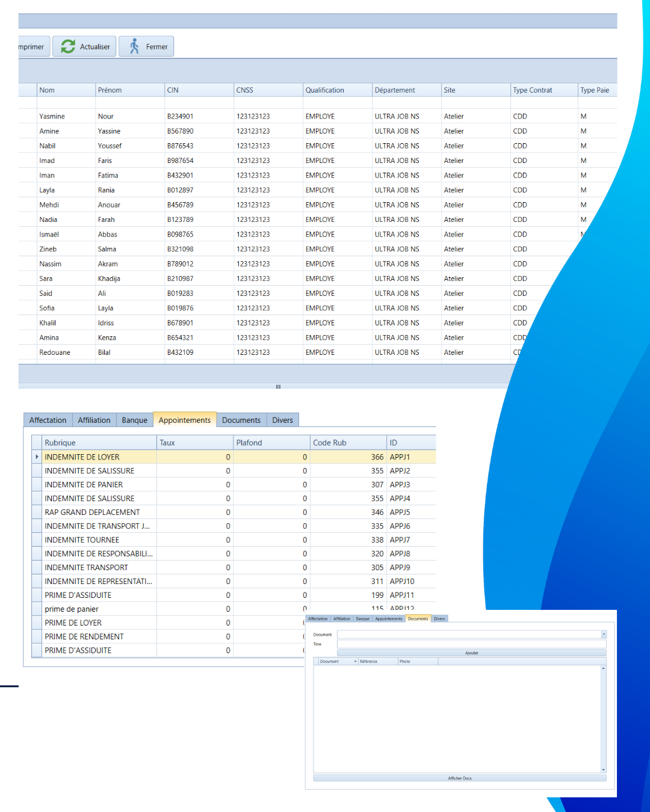The height and width of the screenshot is (812, 650).
Task: Switch to the Affectation tab
Action: click(48, 420)
